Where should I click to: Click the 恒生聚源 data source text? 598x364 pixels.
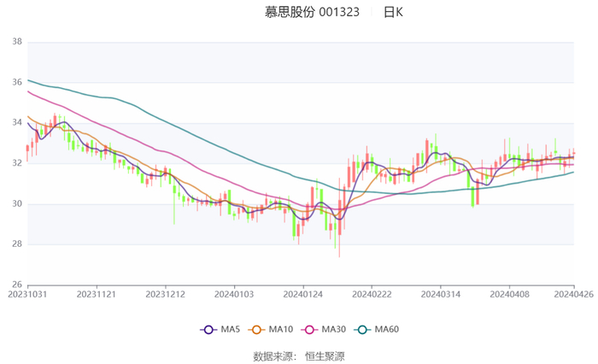click(x=325, y=355)
